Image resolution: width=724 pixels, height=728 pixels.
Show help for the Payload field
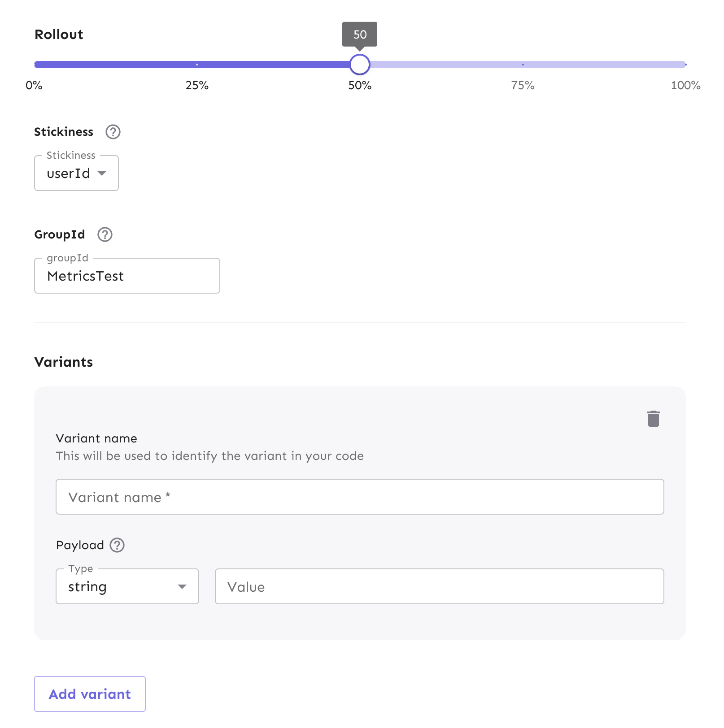(x=117, y=545)
